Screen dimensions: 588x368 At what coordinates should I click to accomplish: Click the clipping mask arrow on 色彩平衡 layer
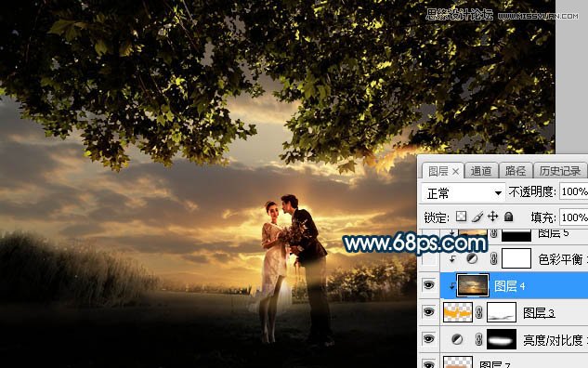[452, 259]
